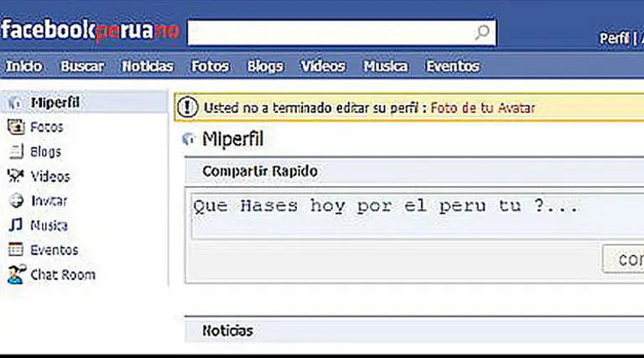Click into the top search field

click(342, 33)
